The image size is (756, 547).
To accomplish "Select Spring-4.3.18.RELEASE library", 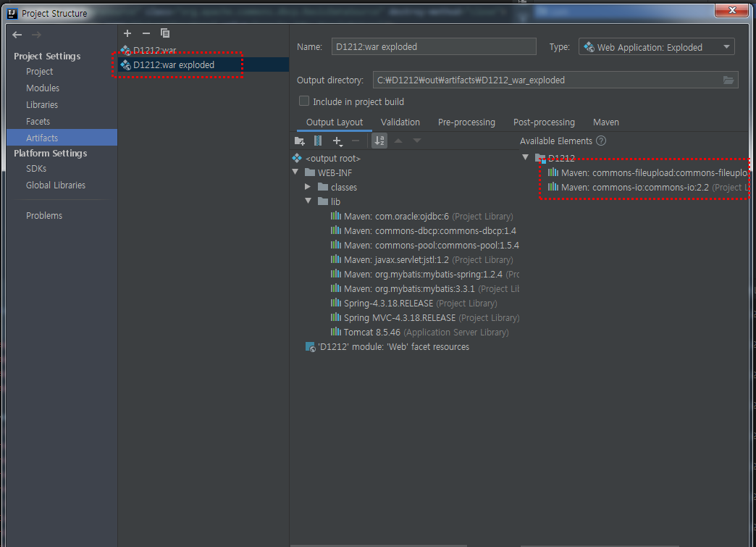I will (413, 303).
